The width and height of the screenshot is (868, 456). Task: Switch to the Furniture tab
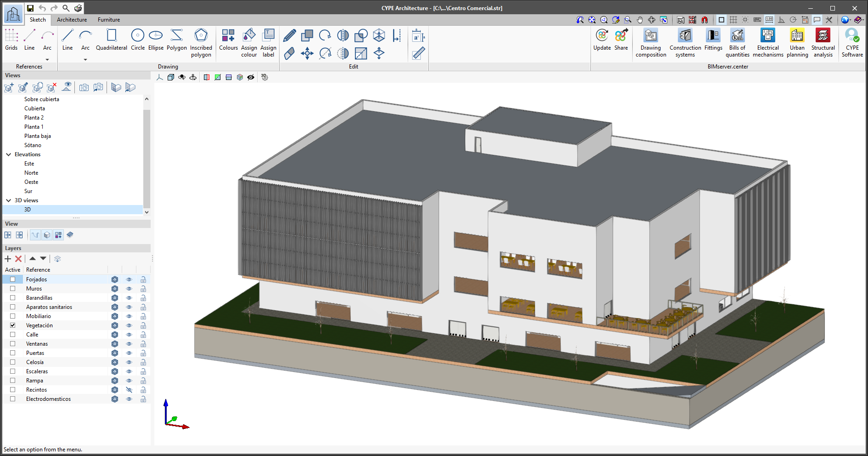(x=109, y=20)
